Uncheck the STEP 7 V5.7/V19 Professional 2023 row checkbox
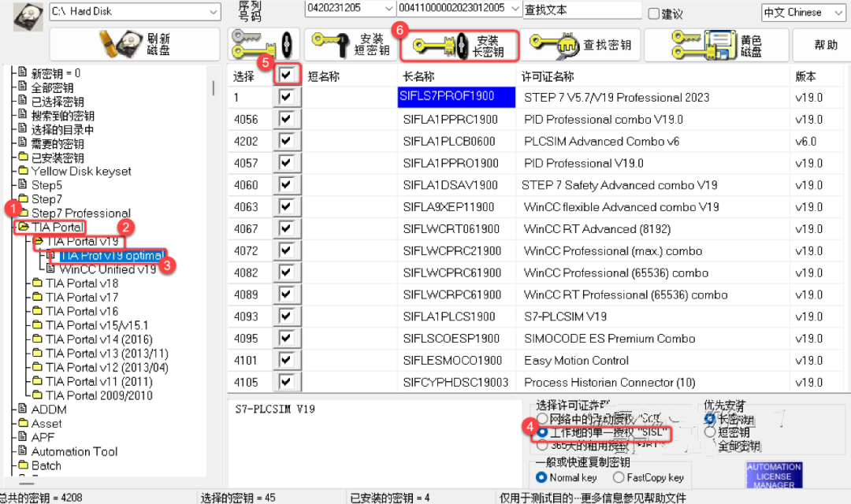This screenshot has width=851, height=504. click(287, 97)
